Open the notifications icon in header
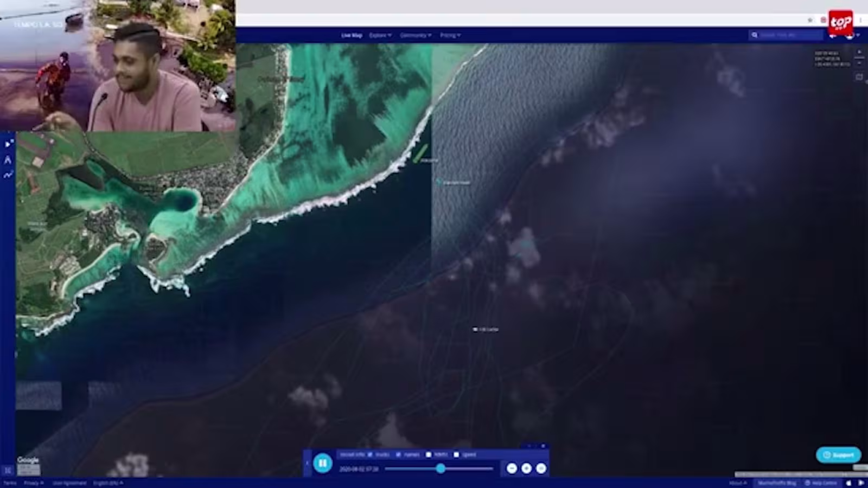This screenshot has height=488, width=868. [833, 35]
